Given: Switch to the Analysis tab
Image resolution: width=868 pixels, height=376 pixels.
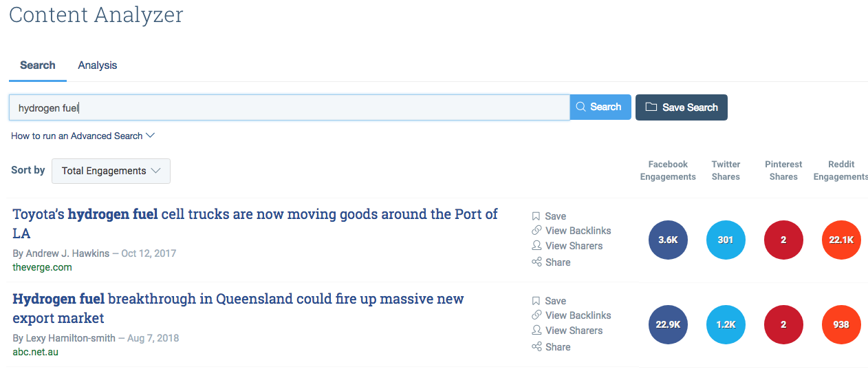Looking at the screenshot, I should [98, 65].
